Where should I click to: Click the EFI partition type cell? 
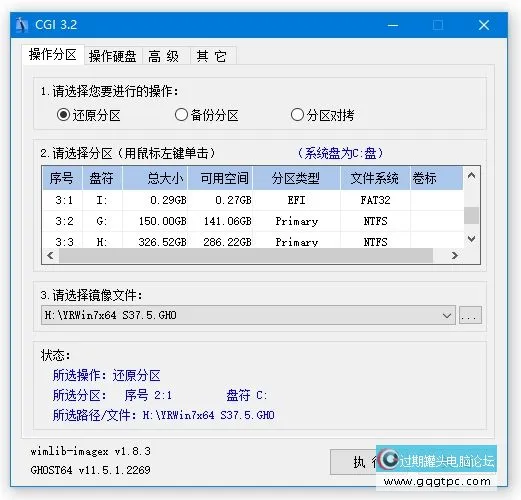pyautogui.click(x=296, y=200)
